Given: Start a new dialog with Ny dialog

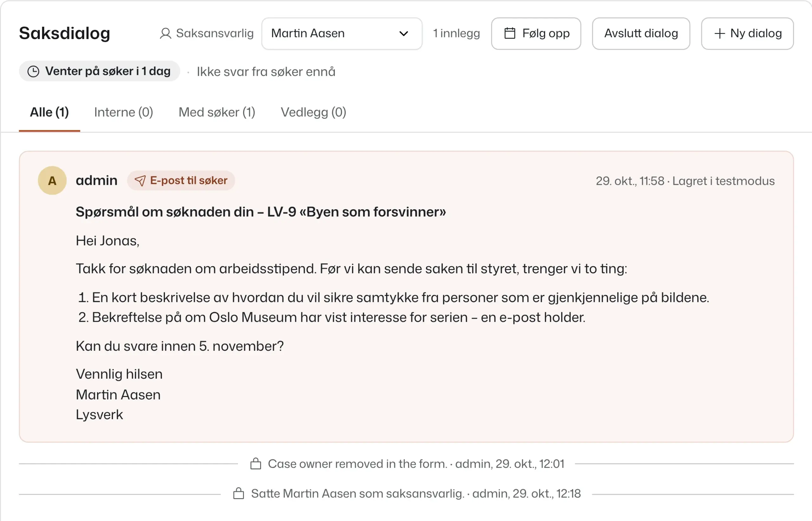Looking at the screenshot, I should tap(747, 34).
